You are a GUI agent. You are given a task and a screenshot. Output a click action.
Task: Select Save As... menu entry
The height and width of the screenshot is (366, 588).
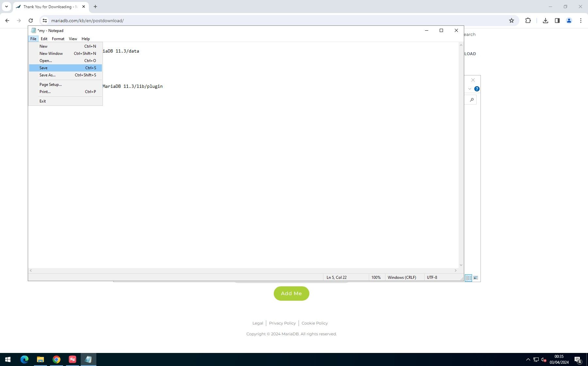point(65,75)
